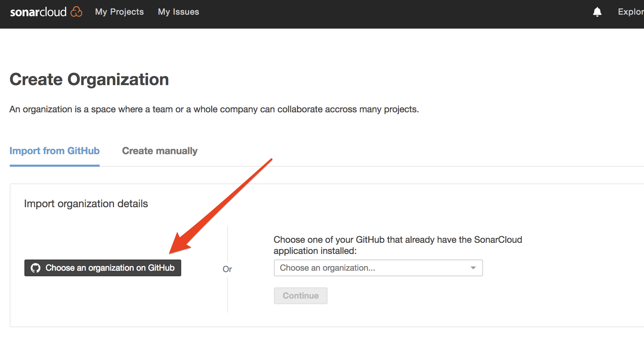644x353 pixels.
Task: Click the disabled Continue button
Action: click(x=300, y=296)
